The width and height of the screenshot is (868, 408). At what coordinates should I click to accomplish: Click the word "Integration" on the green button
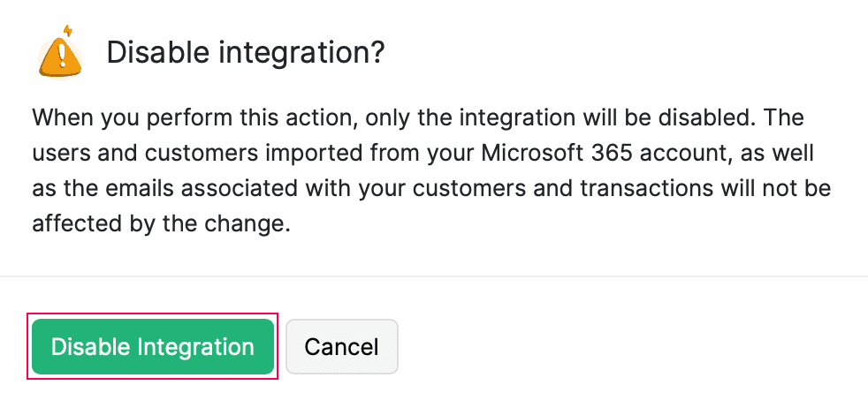195,346
